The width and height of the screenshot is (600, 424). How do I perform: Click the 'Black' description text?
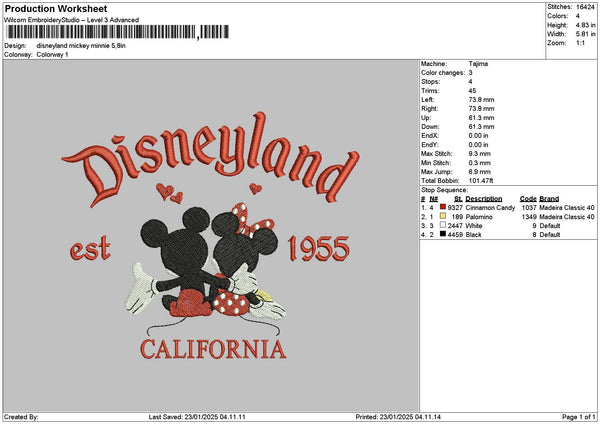pyautogui.click(x=473, y=234)
